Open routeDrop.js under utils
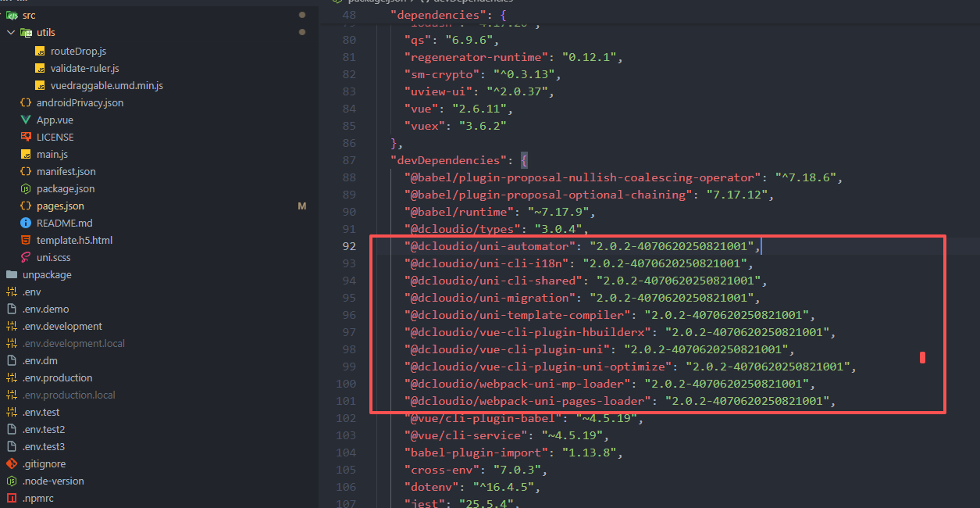 click(78, 51)
